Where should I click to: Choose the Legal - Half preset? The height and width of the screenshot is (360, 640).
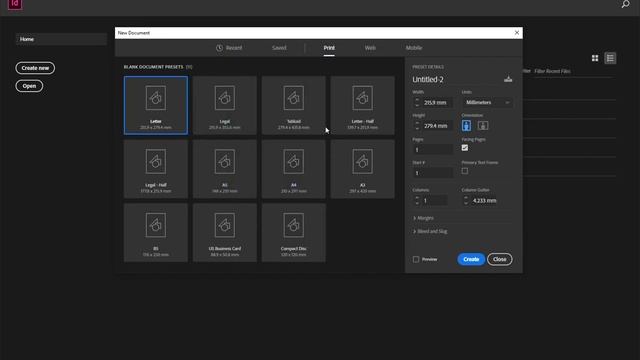pos(156,169)
